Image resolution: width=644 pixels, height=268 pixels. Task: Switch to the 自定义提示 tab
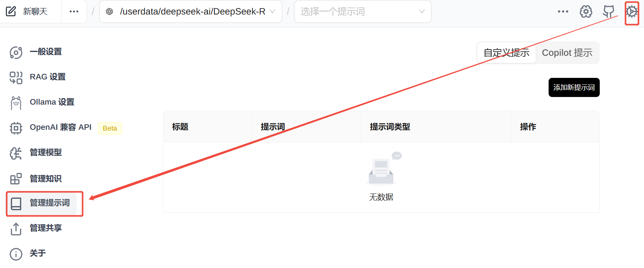coord(506,53)
